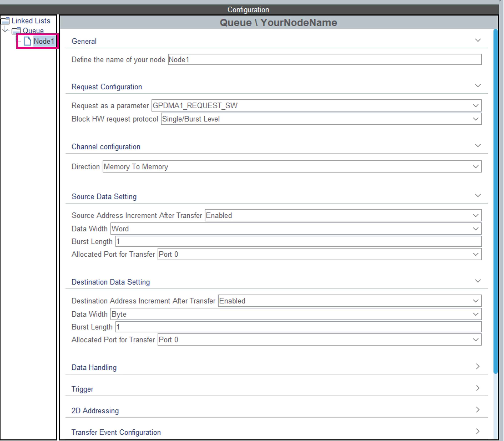Click the Transfer Event Configuration label

pyautogui.click(x=116, y=432)
